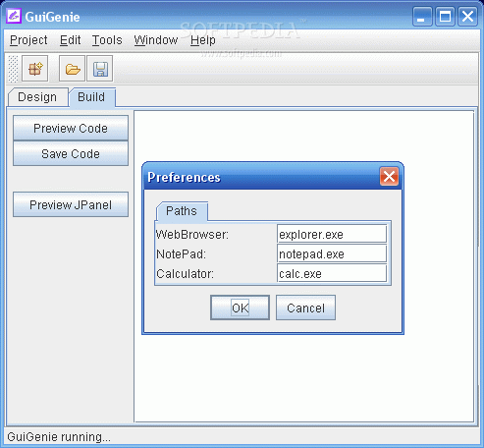Confirm Preferences with the OK button

click(x=241, y=308)
